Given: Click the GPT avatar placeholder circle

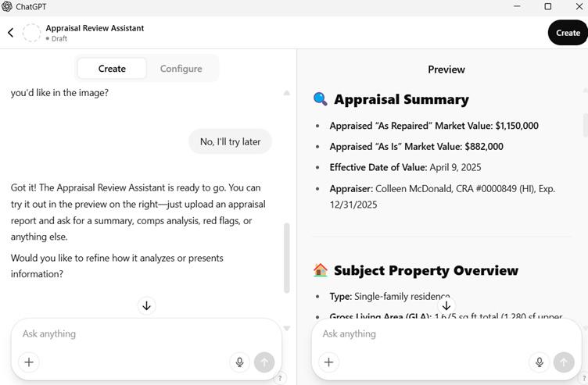Looking at the screenshot, I should [31, 33].
